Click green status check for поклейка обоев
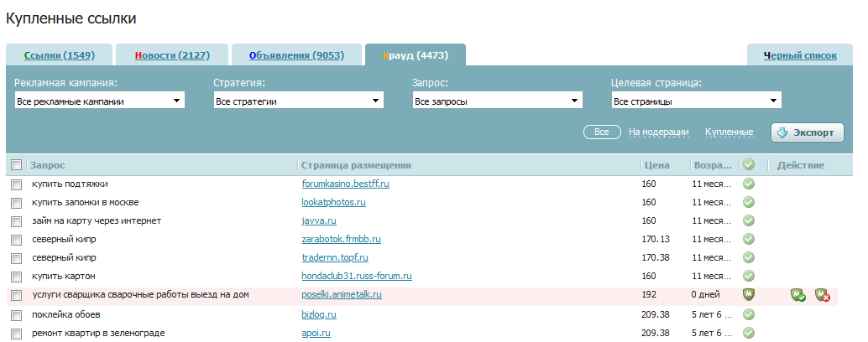The height and width of the screenshot is (342, 868). click(749, 314)
